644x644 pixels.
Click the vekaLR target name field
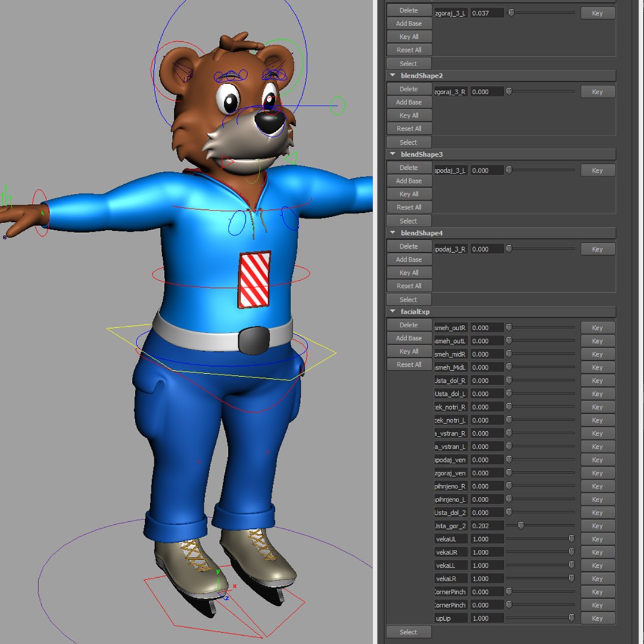pos(451,578)
